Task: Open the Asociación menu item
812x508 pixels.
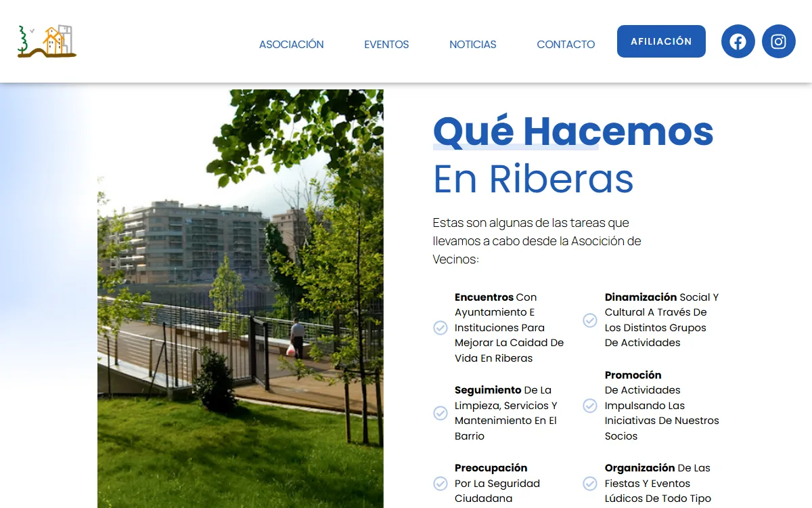Action: (x=292, y=45)
